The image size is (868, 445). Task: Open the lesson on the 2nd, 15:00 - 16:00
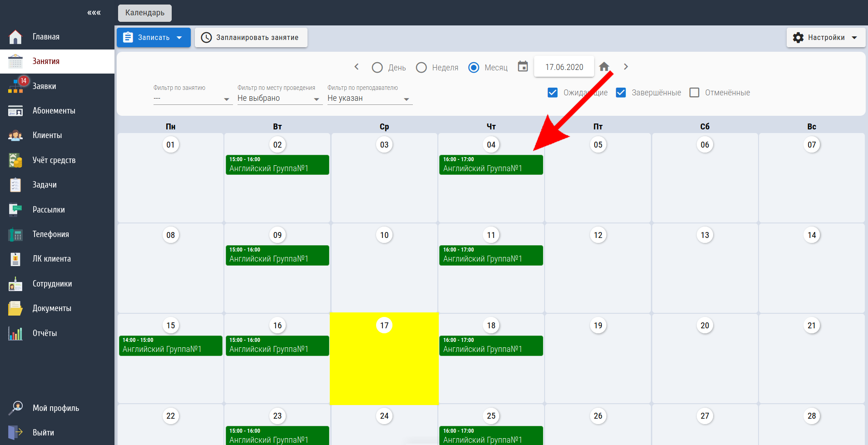278,165
